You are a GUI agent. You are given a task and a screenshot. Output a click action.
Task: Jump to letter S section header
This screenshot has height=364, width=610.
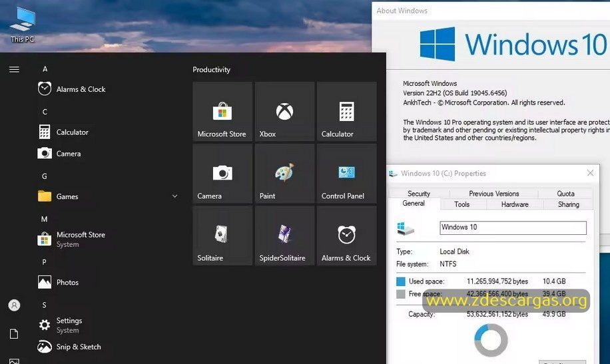pos(45,305)
